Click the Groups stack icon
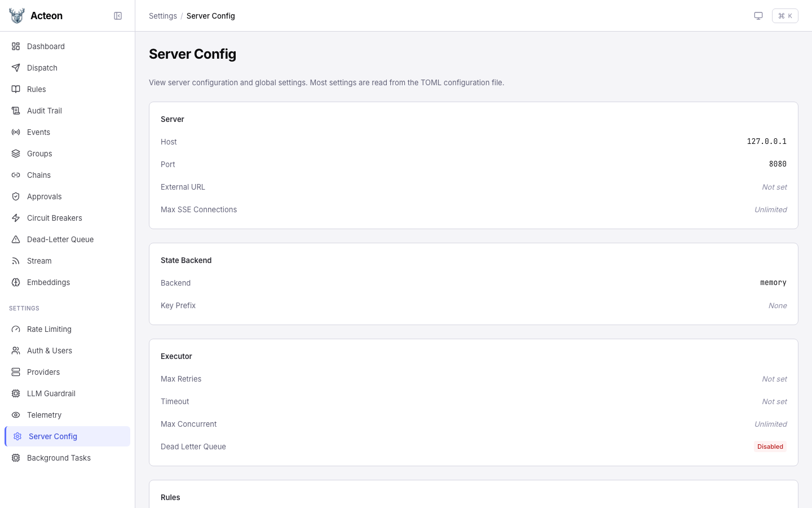 (x=16, y=154)
